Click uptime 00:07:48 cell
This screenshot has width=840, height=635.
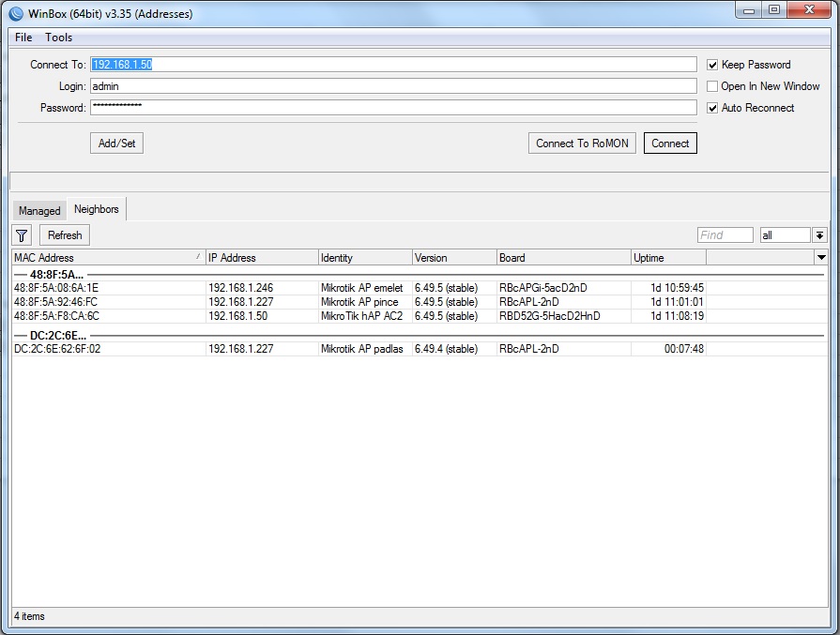click(x=684, y=349)
